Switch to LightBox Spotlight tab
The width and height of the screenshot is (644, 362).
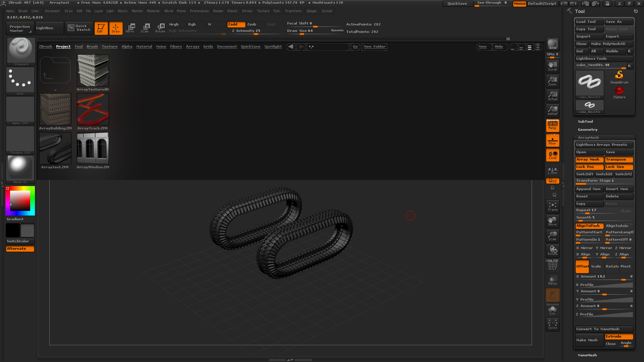pyautogui.click(x=273, y=47)
